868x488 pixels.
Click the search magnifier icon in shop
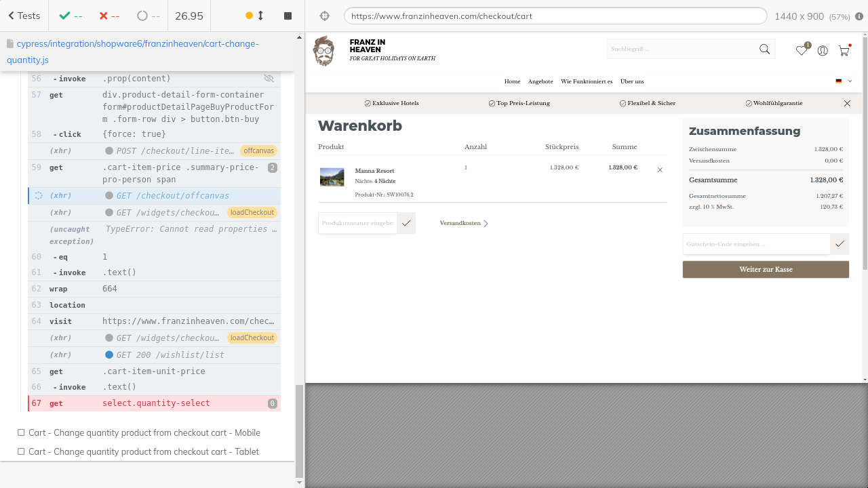tap(764, 49)
